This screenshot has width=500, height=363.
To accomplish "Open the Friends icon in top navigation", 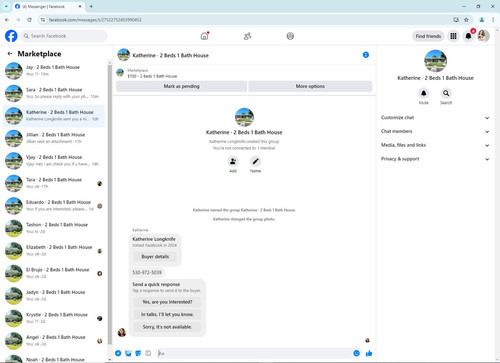I will pos(247,36).
